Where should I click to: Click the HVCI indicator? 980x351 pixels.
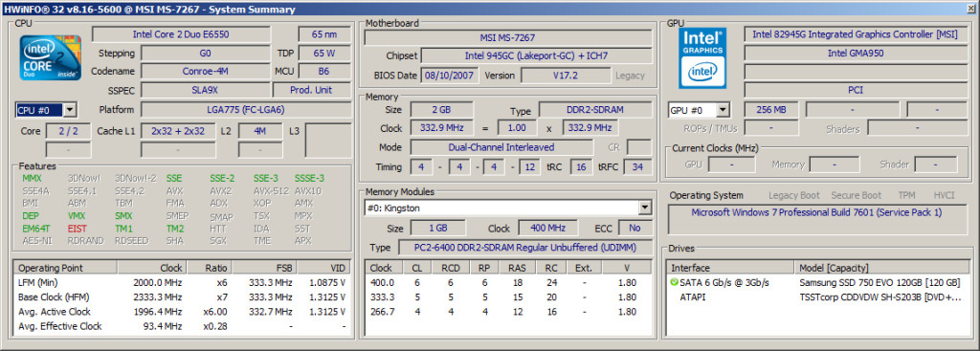[x=944, y=195]
